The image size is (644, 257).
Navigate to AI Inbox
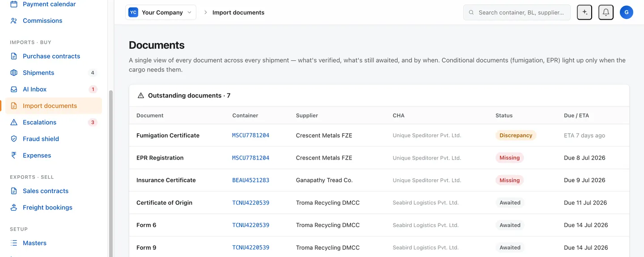coord(54,89)
